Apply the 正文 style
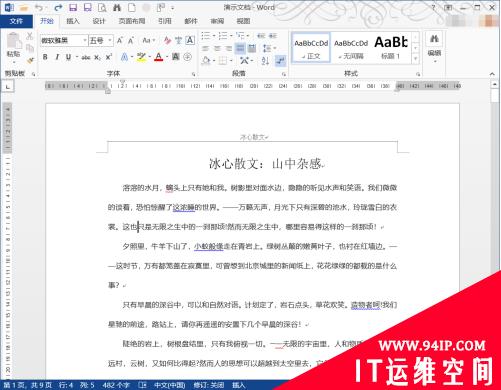Image resolution: width=501 pixels, height=390 pixels. tap(311, 47)
